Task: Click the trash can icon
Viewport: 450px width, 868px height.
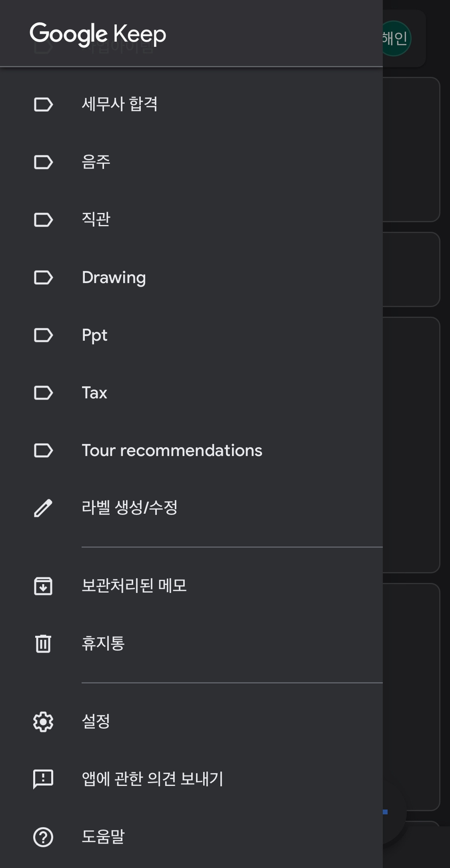Action: [43, 643]
